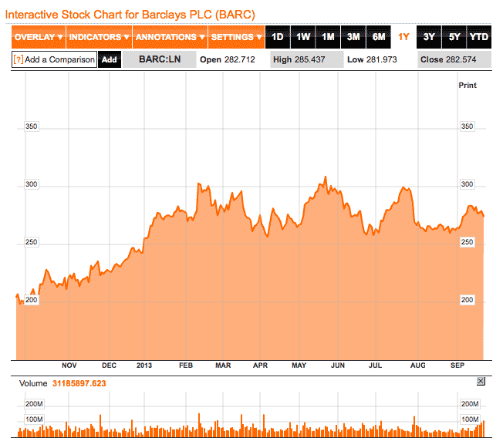The height and width of the screenshot is (448, 503).
Task: Click the DEC month axis label
Action: point(109,365)
